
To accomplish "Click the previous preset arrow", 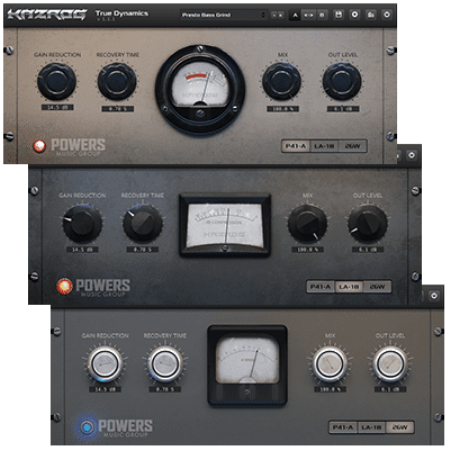I will tap(274, 15).
